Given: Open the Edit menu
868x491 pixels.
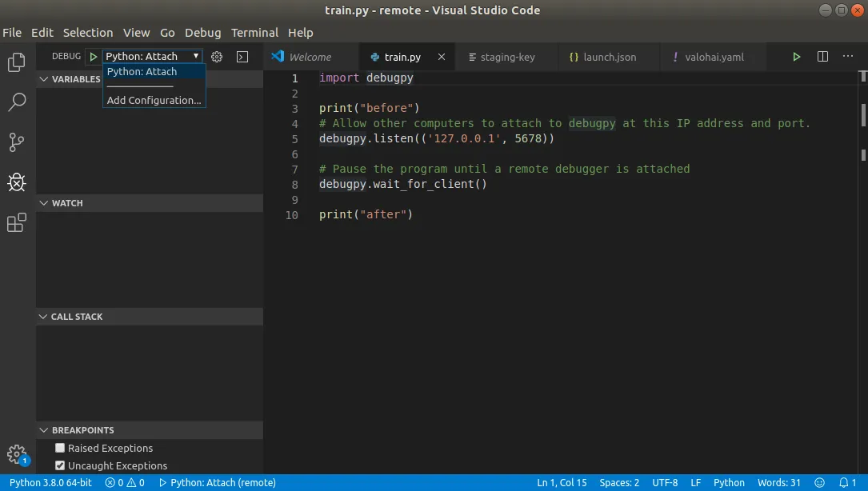Looking at the screenshot, I should [42, 33].
